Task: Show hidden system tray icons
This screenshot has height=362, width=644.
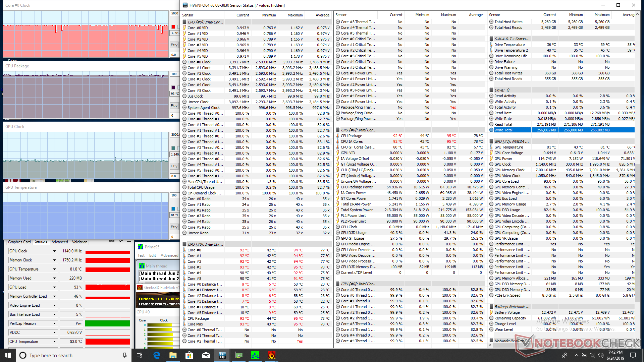Action: (576, 355)
